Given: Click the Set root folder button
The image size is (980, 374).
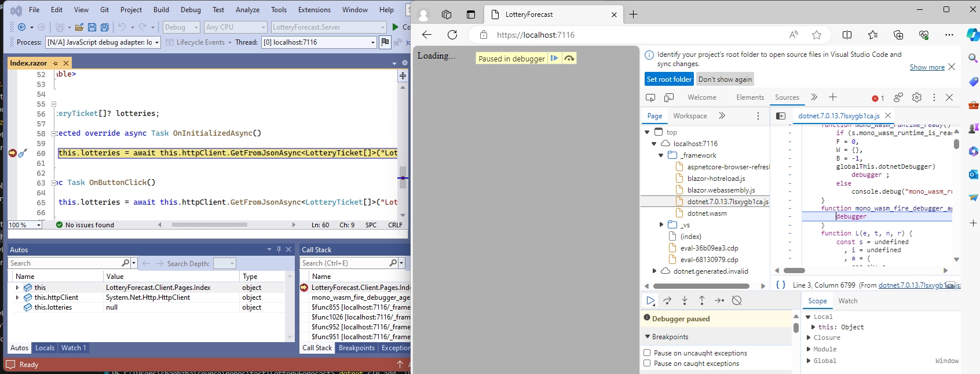Looking at the screenshot, I should (669, 79).
